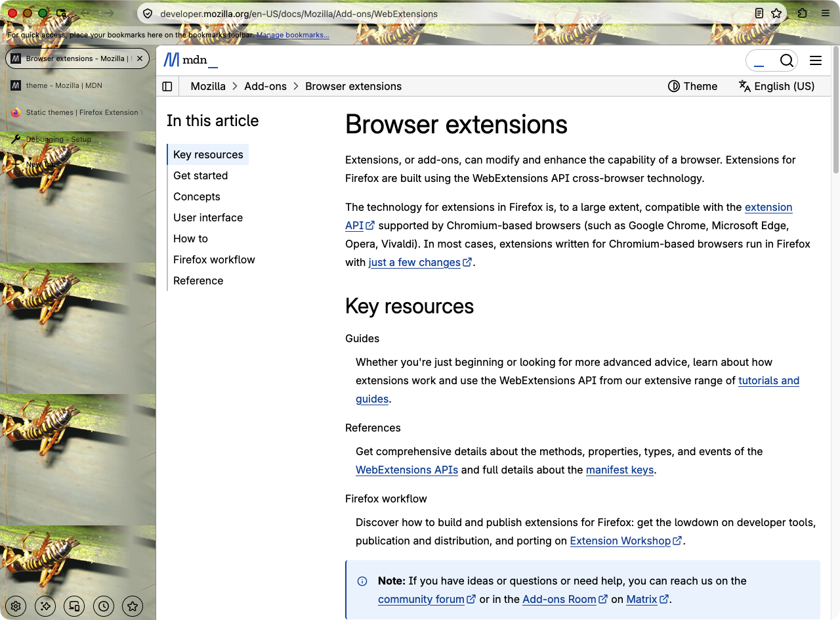The height and width of the screenshot is (620, 840).
Task: Open the manifest keys link
Action: (x=619, y=470)
